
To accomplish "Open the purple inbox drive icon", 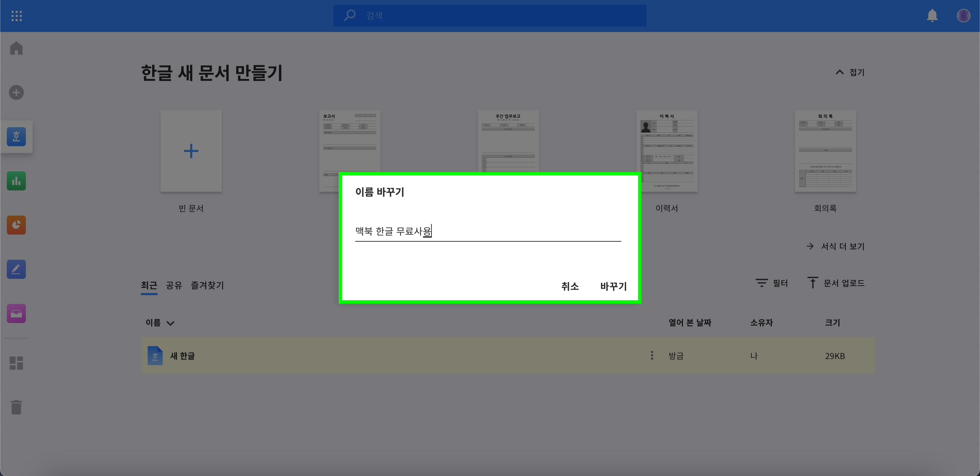I will point(16,314).
